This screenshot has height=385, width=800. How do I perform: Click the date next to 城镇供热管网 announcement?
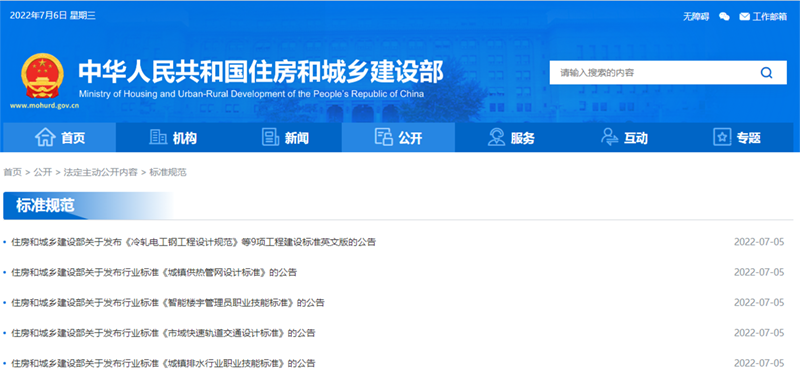coord(759,272)
